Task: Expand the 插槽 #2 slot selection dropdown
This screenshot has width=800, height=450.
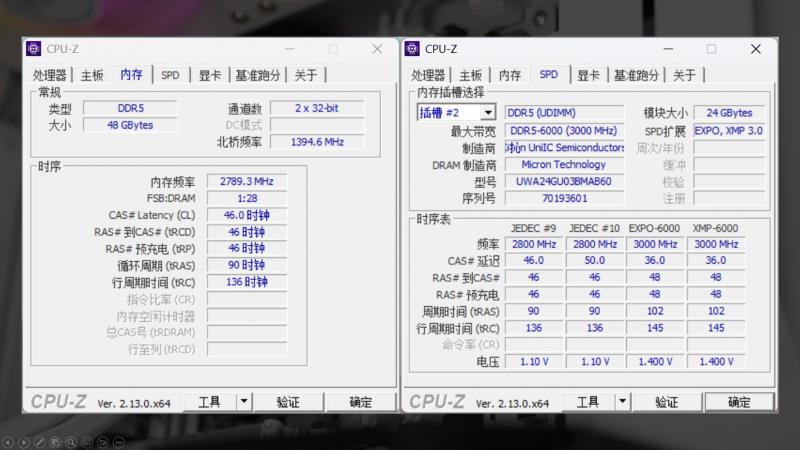Action: tap(488, 113)
